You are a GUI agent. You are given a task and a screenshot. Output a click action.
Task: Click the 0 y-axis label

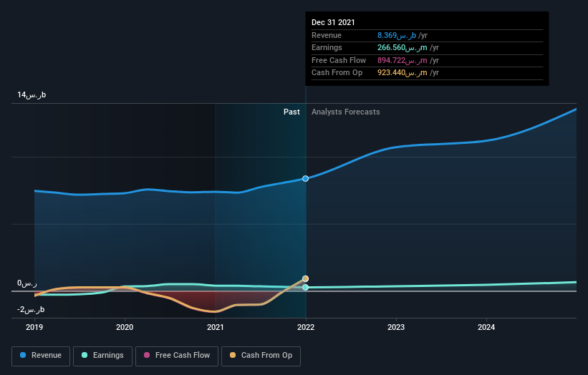[27, 283]
